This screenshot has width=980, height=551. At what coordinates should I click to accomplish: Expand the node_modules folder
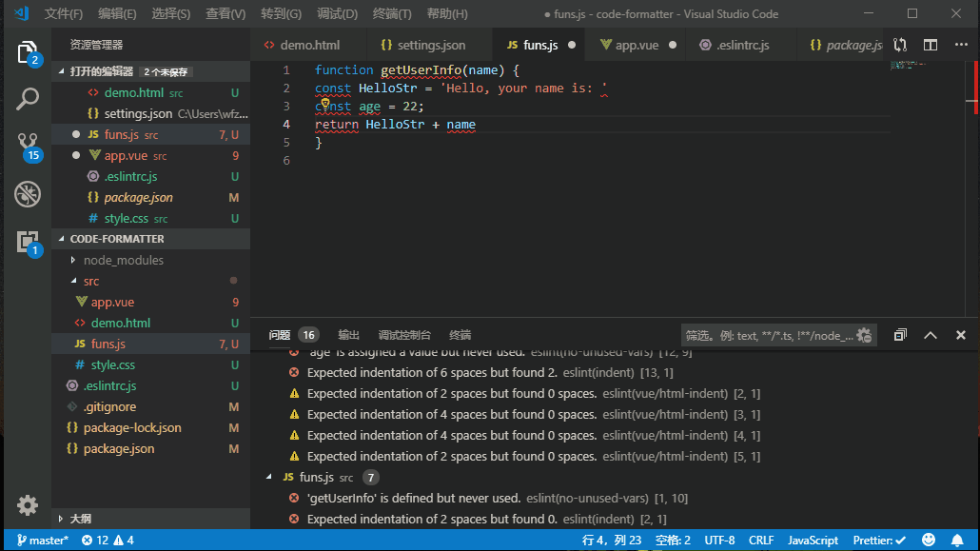(150, 260)
